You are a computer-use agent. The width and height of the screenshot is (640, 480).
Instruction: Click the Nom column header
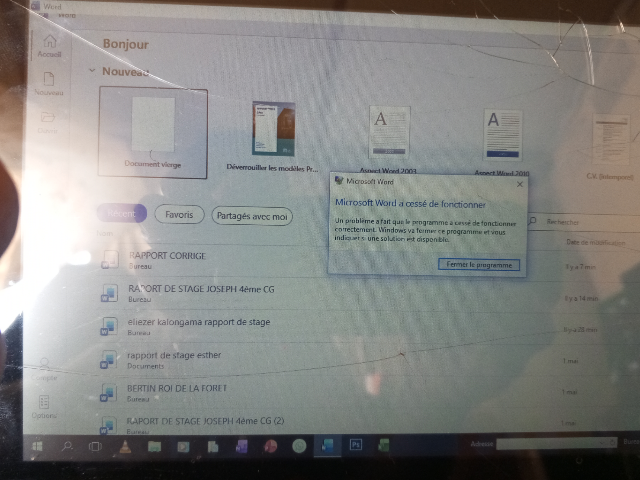104,233
